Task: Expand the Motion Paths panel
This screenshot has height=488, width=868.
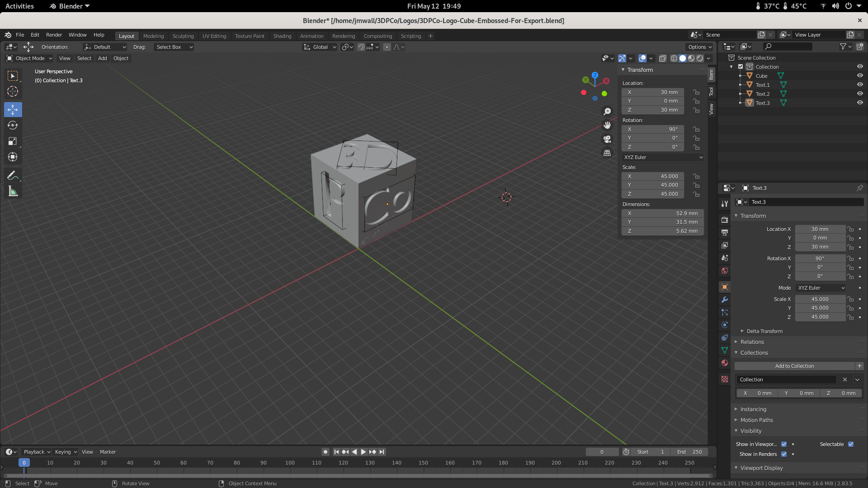Action: coord(756,420)
